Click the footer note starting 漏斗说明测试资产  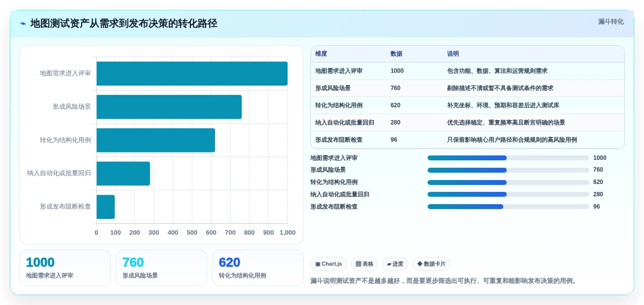(x=445, y=281)
